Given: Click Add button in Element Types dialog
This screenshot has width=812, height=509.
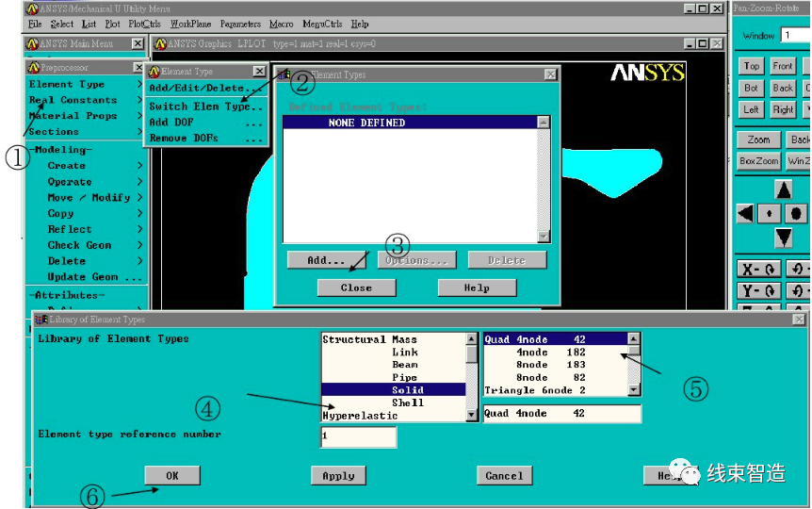Looking at the screenshot, I should click(x=326, y=260).
